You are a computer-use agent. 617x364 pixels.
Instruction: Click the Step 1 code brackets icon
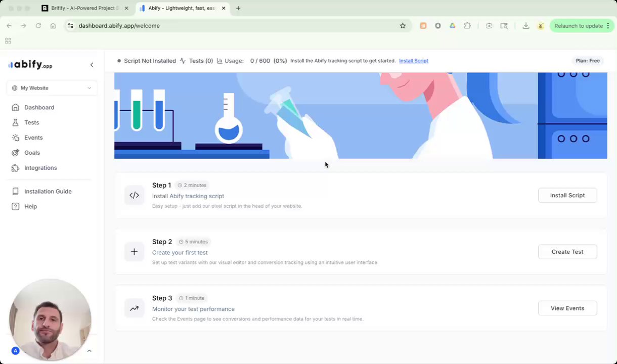click(134, 196)
